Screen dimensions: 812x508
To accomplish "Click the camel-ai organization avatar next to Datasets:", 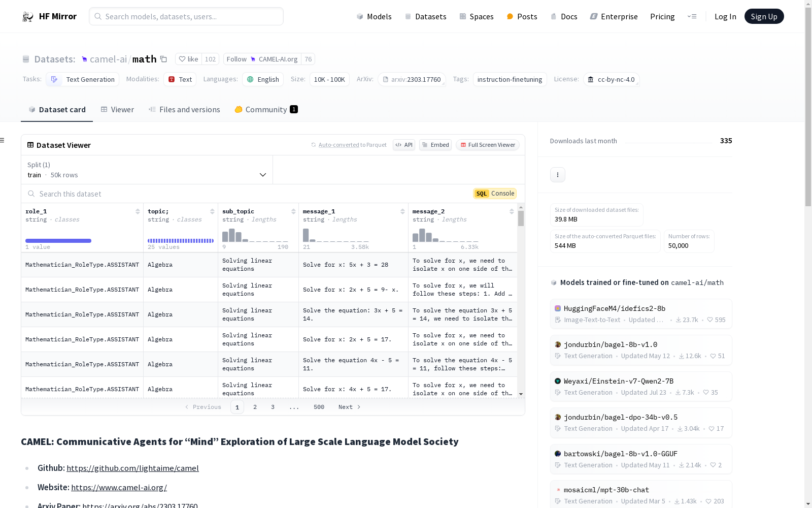I will click(84, 59).
